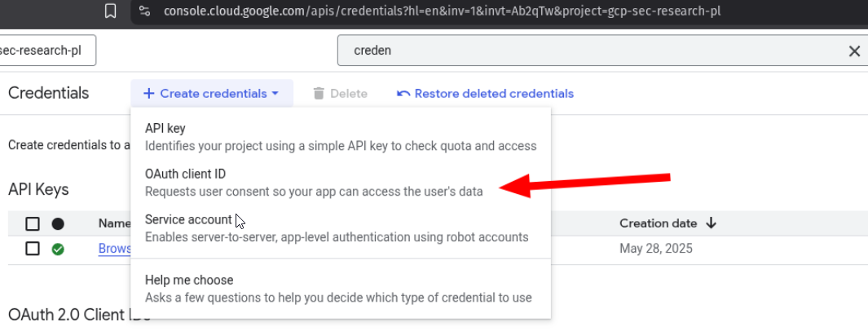Open site settings icon in address bar
The height and width of the screenshot is (331, 868).
(144, 11)
